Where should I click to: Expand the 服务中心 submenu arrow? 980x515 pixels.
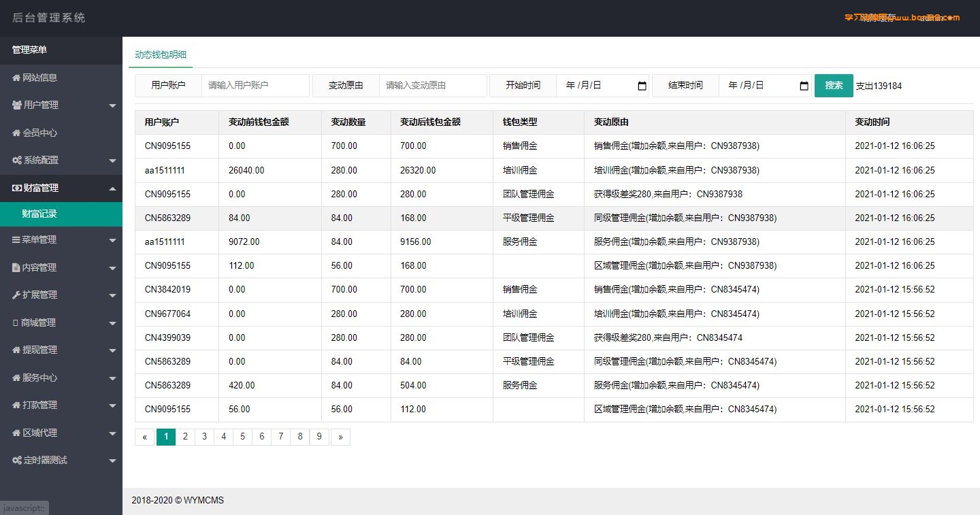[x=112, y=378]
